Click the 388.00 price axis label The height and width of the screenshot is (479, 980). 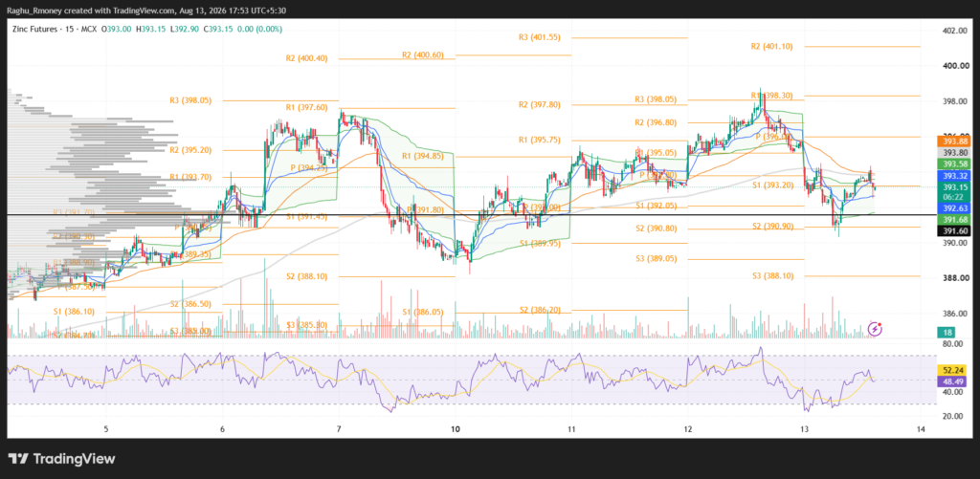pos(956,278)
